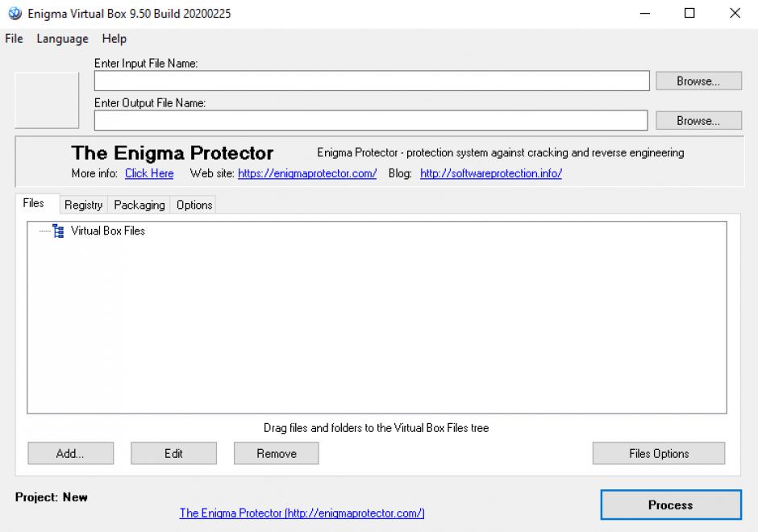Screen dimensions: 758x532
Task: Click the Output File Name text field
Action: pos(371,120)
